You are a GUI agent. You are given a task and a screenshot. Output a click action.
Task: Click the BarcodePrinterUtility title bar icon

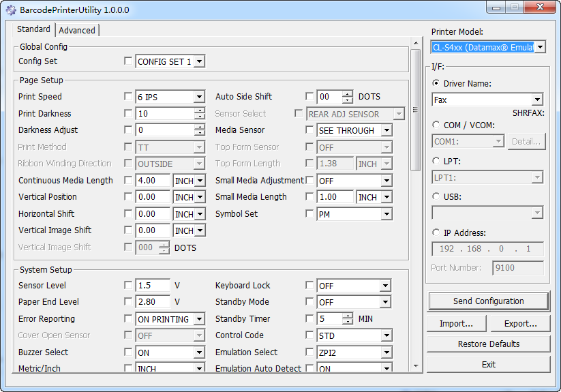[10, 10]
